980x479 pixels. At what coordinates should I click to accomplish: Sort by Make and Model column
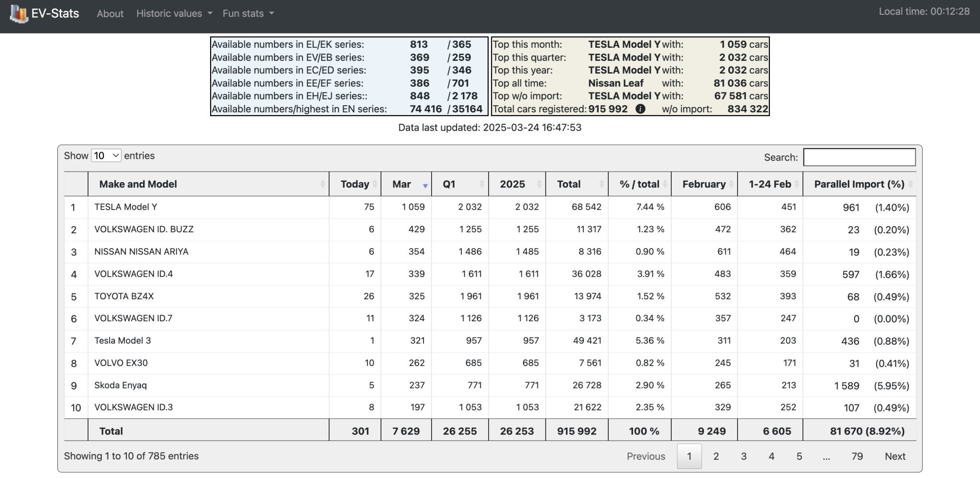click(209, 184)
